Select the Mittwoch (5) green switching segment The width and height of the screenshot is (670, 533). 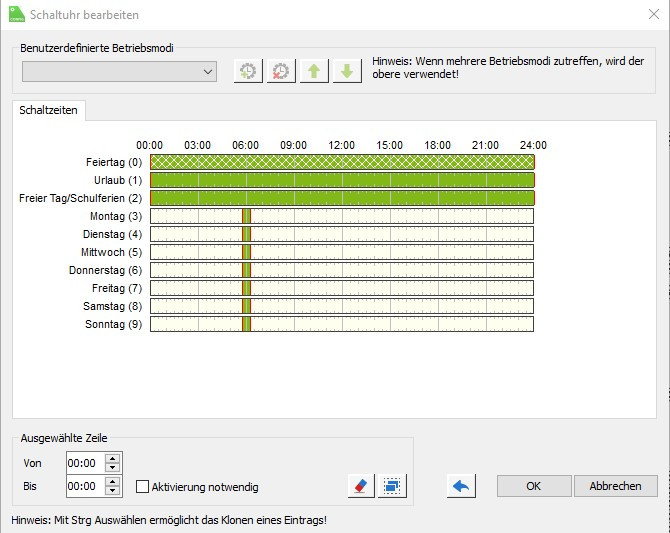tap(247, 252)
